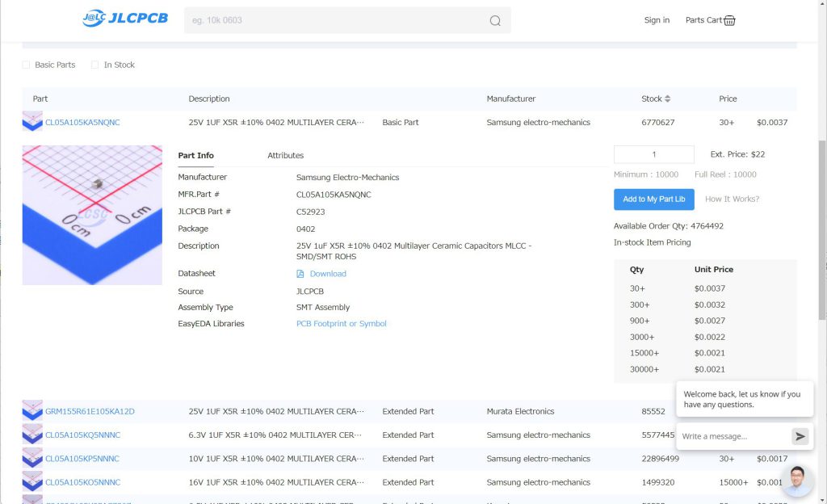Enlarge the capacitor product photo
827x504 pixels.
click(92, 215)
